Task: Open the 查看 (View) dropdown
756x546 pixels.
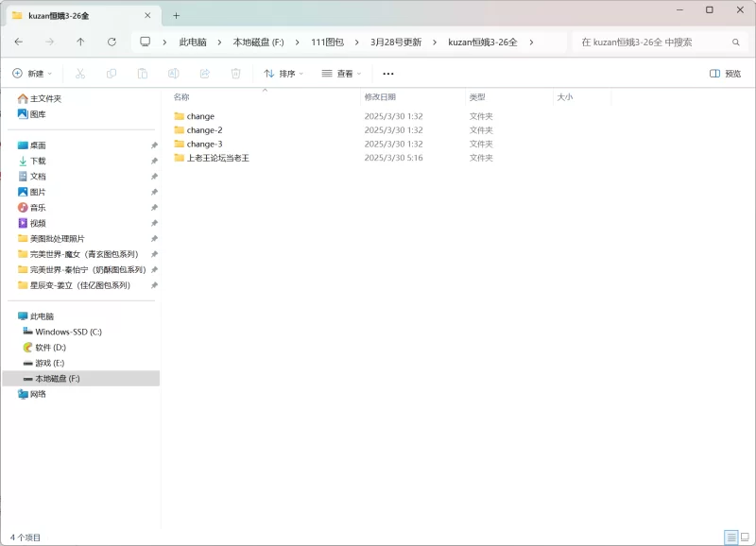Action: 341,74
